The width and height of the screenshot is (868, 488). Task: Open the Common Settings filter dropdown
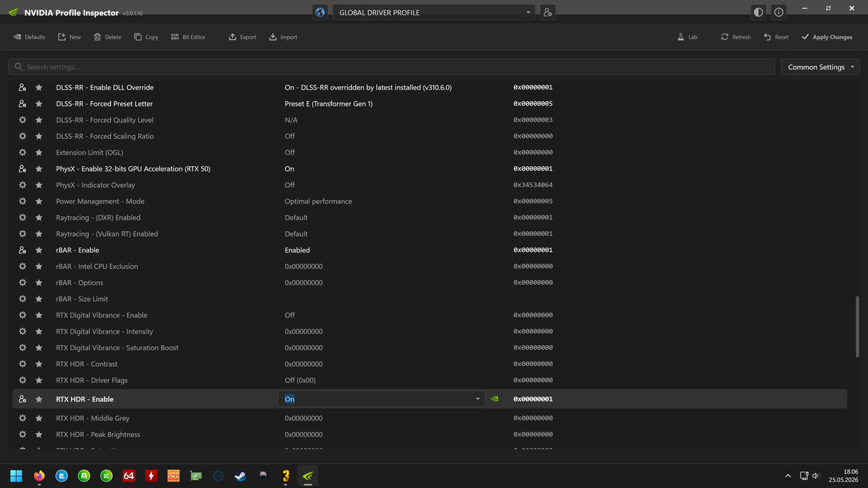pyautogui.click(x=821, y=67)
